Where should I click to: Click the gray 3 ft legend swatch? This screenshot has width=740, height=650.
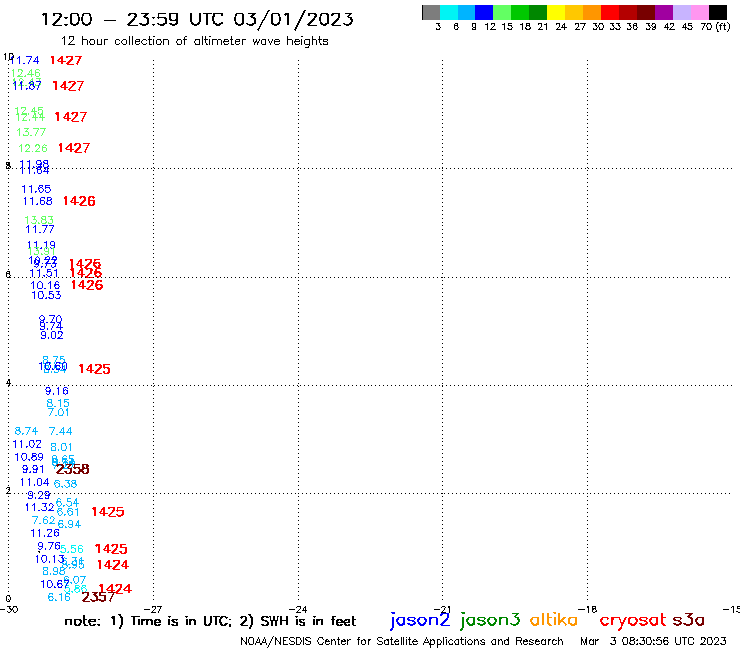pyautogui.click(x=431, y=12)
